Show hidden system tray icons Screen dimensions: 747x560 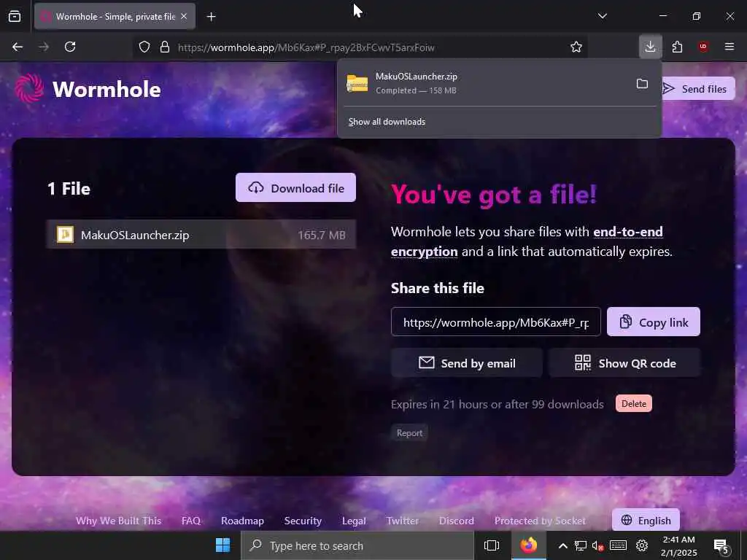pos(562,545)
